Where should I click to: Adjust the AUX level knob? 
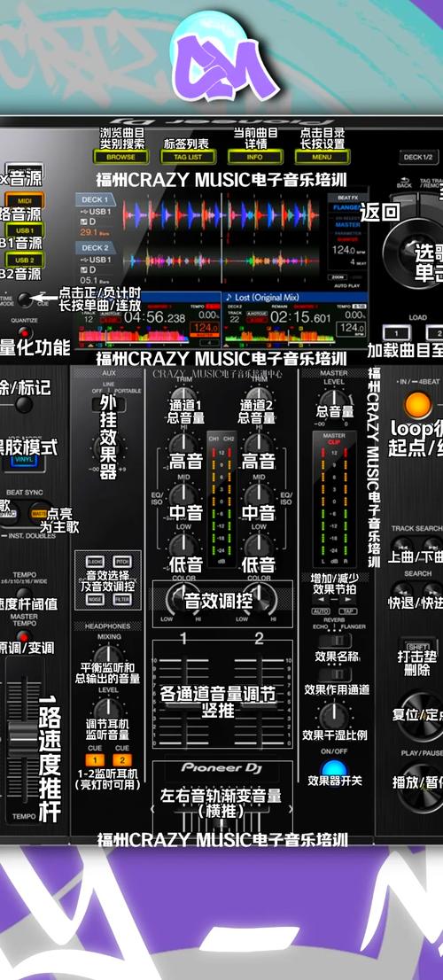[107, 447]
